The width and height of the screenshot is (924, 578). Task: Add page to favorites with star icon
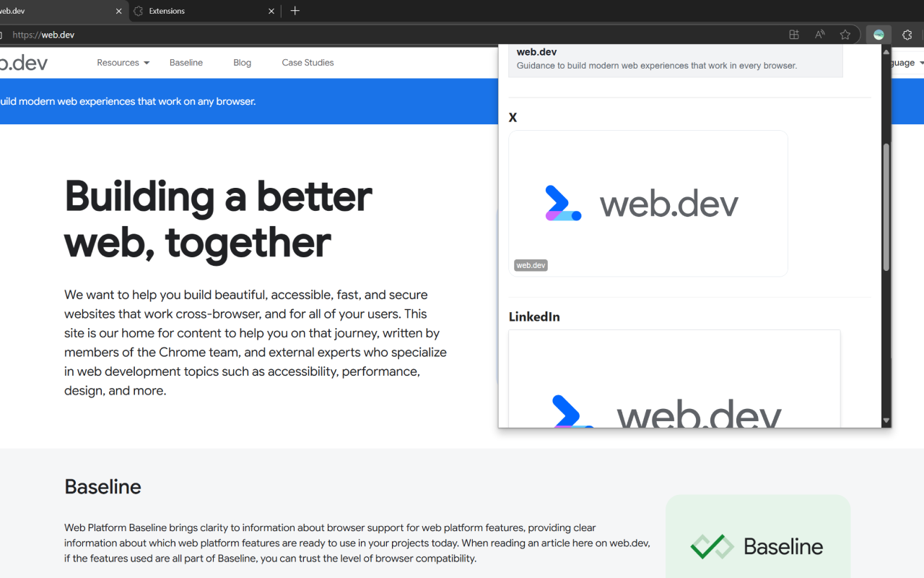[845, 35]
